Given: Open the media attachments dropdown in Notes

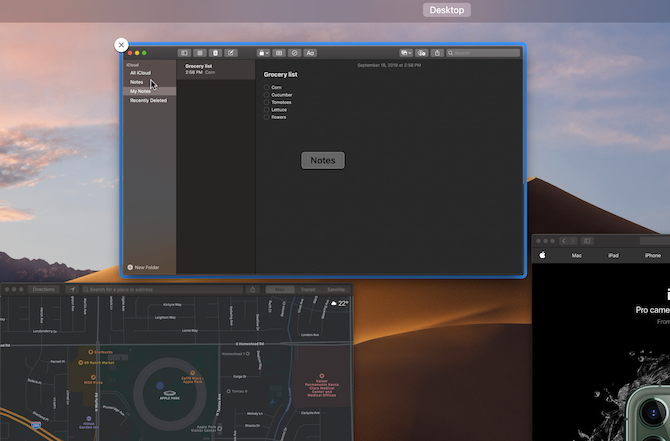Looking at the screenshot, I should (405, 52).
